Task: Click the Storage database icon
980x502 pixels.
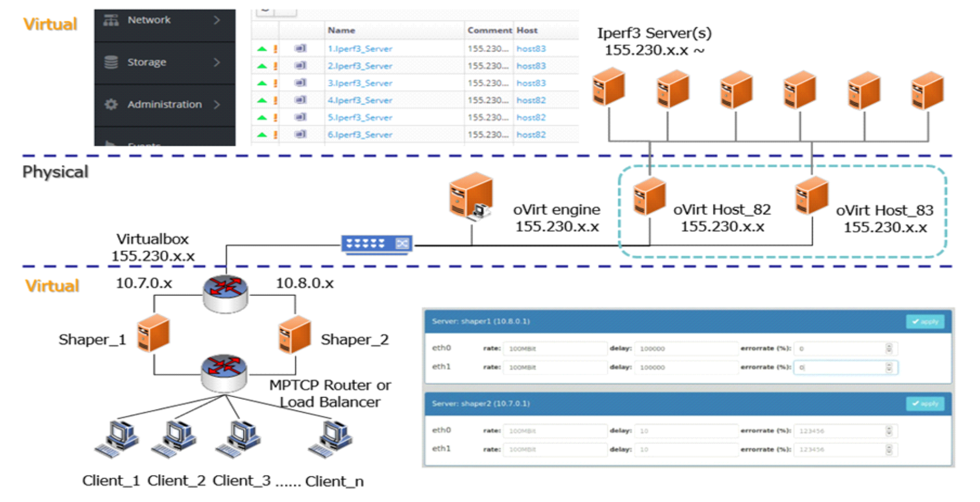Action: [x=111, y=62]
